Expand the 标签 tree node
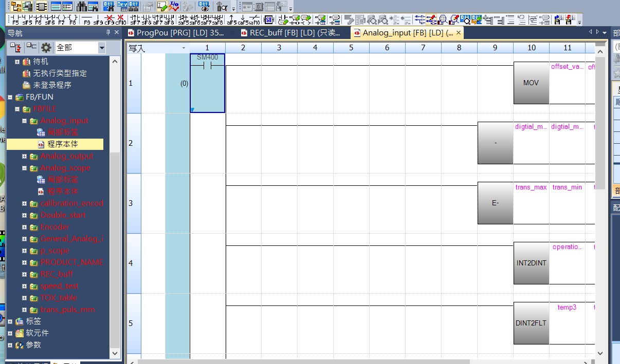This screenshot has height=364, width=620. (10, 321)
